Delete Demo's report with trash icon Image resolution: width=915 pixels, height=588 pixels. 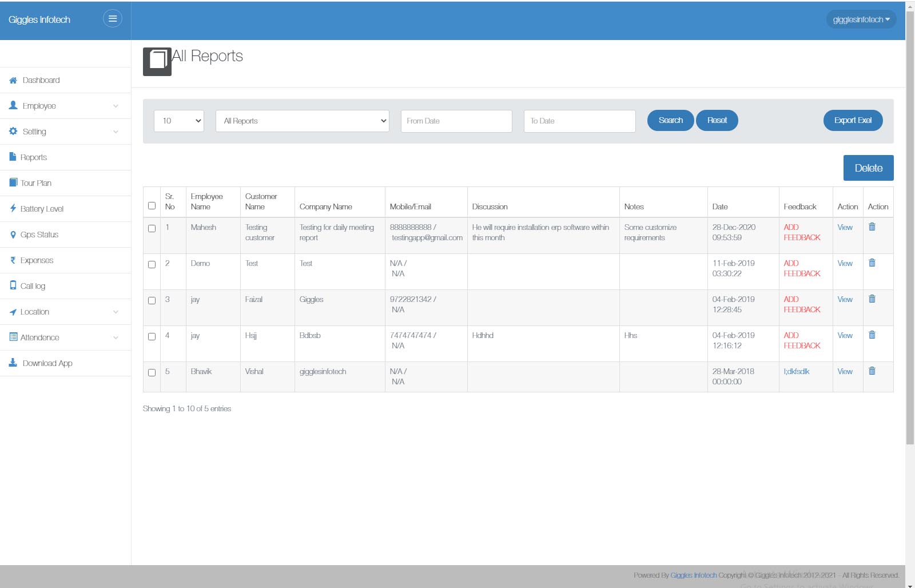872,263
